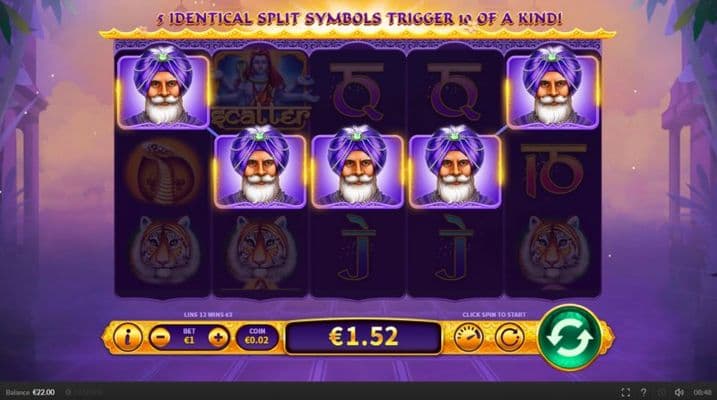Open the help question mark icon

coord(643,392)
